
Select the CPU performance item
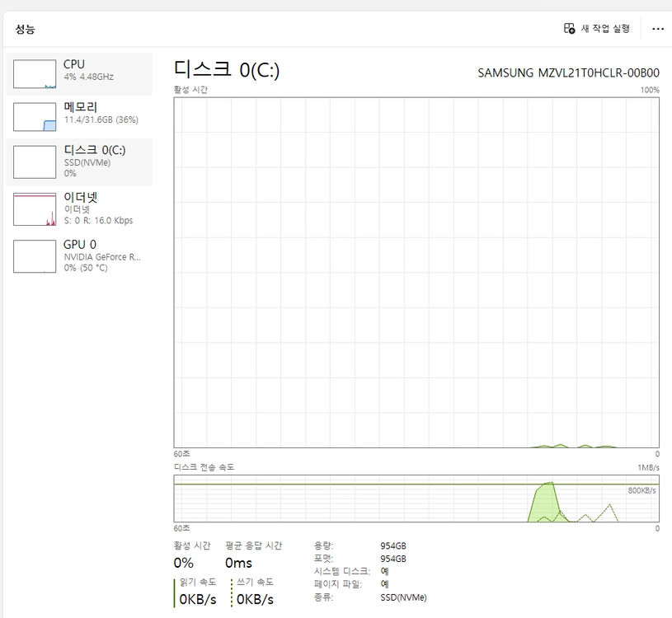(79, 74)
